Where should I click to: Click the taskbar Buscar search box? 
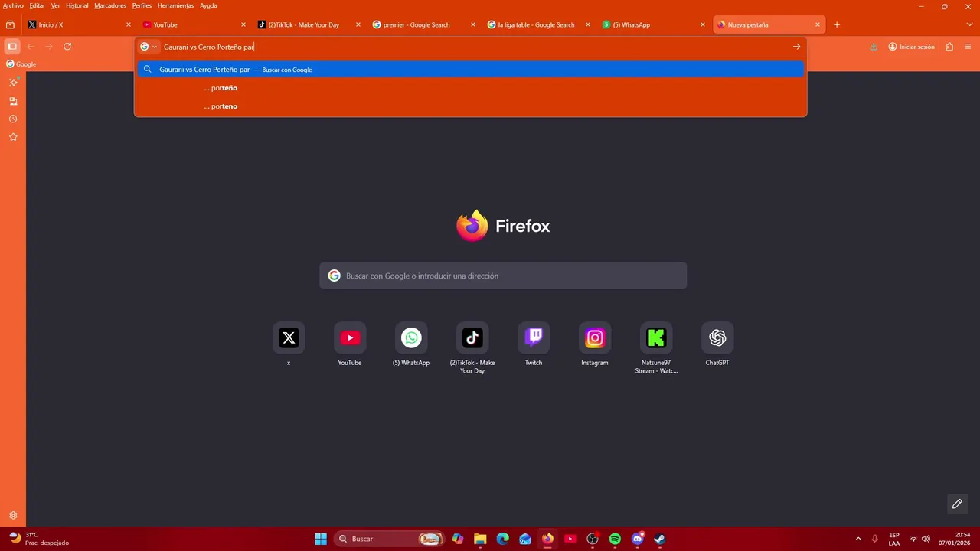click(390, 539)
